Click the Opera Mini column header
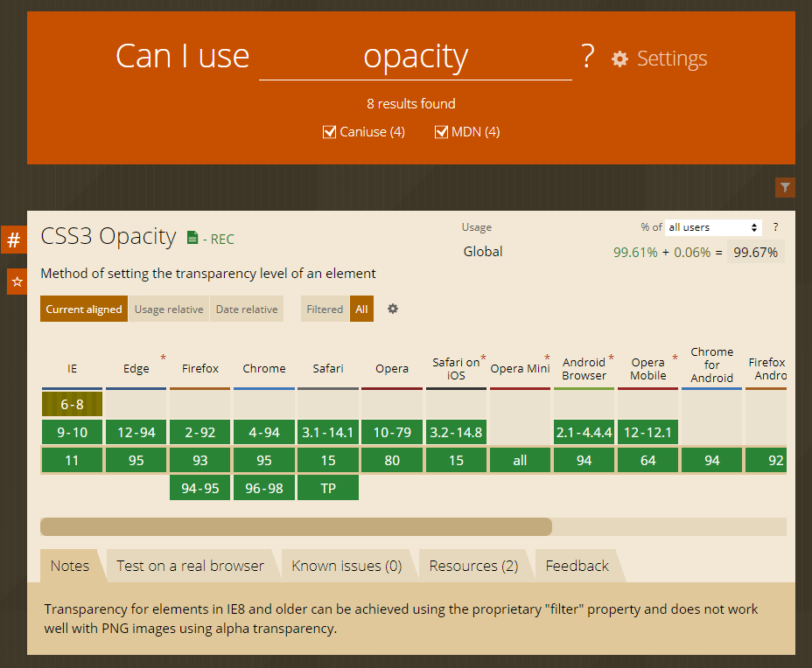This screenshot has height=668, width=812. click(520, 368)
